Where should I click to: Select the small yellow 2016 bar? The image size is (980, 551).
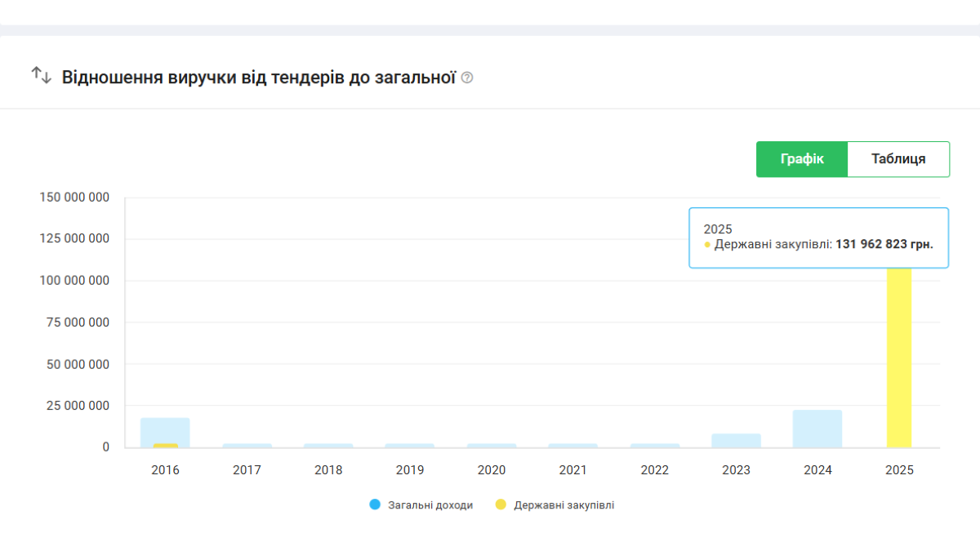point(165,445)
